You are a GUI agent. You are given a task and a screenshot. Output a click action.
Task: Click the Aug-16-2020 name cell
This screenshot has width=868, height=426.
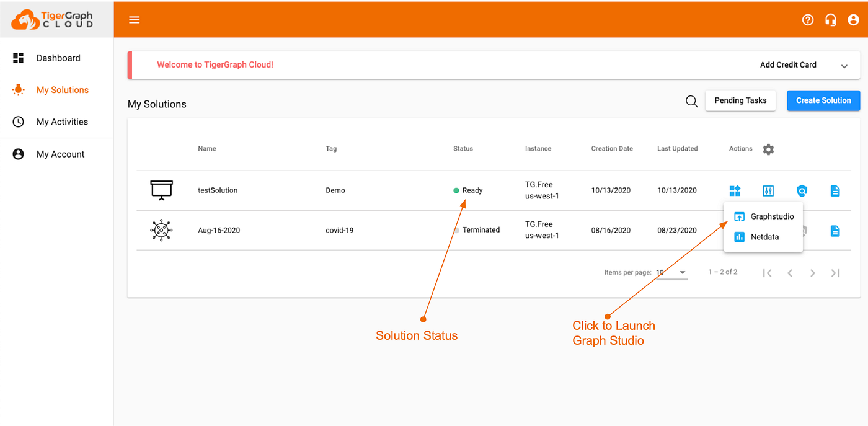[x=219, y=230]
